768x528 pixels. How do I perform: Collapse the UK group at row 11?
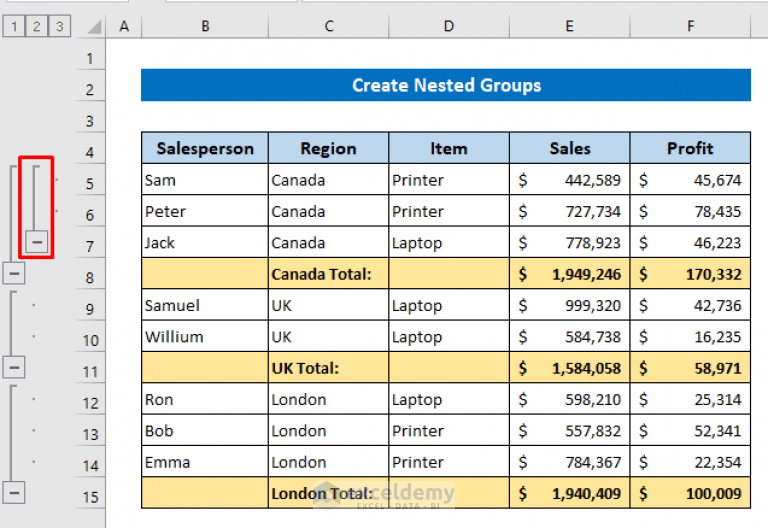click(x=14, y=367)
